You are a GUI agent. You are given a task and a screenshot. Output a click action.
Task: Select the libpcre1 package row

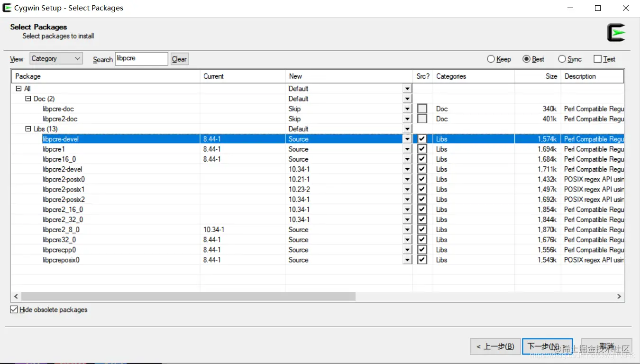[x=318, y=149]
